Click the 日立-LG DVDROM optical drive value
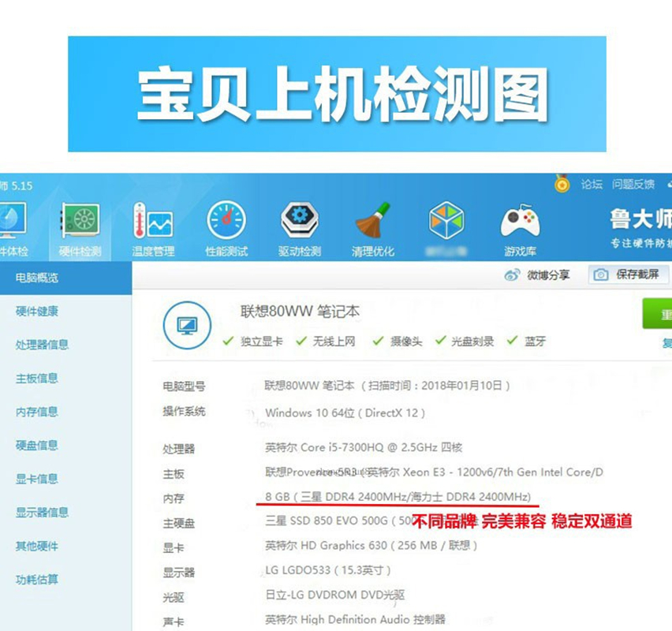 click(x=334, y=595)
